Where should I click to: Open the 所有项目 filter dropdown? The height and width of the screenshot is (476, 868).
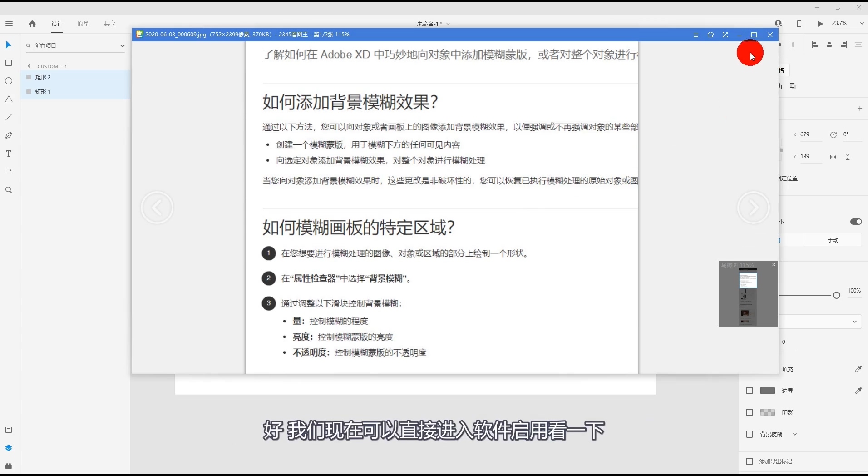tap(75, 45)
